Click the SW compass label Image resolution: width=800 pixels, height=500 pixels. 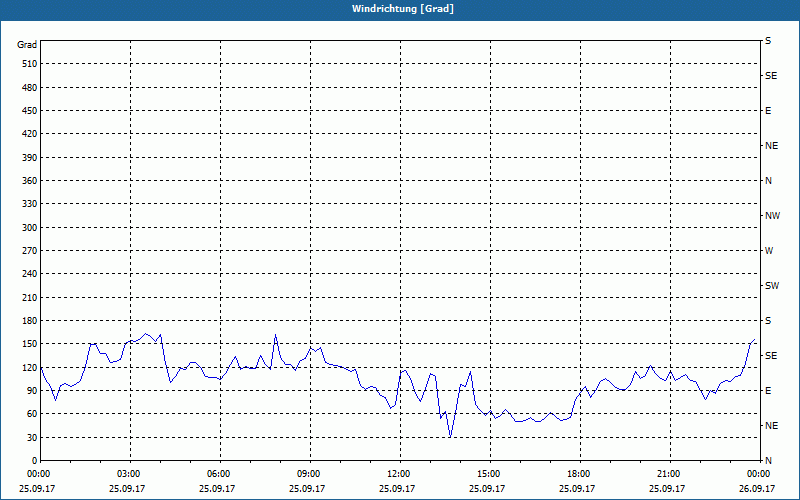[x=772, y=286]
